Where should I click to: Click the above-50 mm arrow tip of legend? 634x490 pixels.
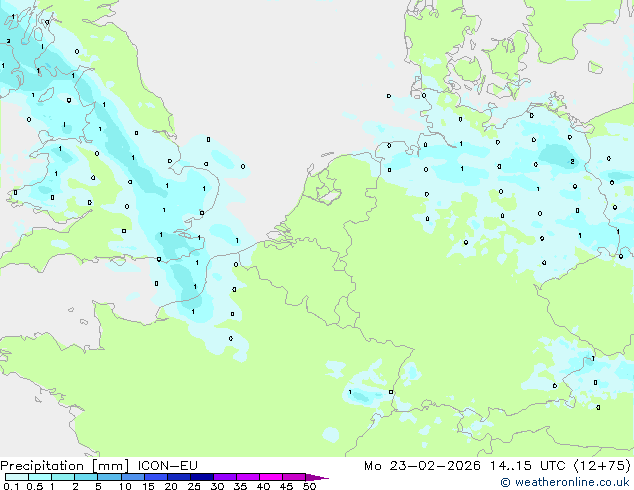point(317,477)
